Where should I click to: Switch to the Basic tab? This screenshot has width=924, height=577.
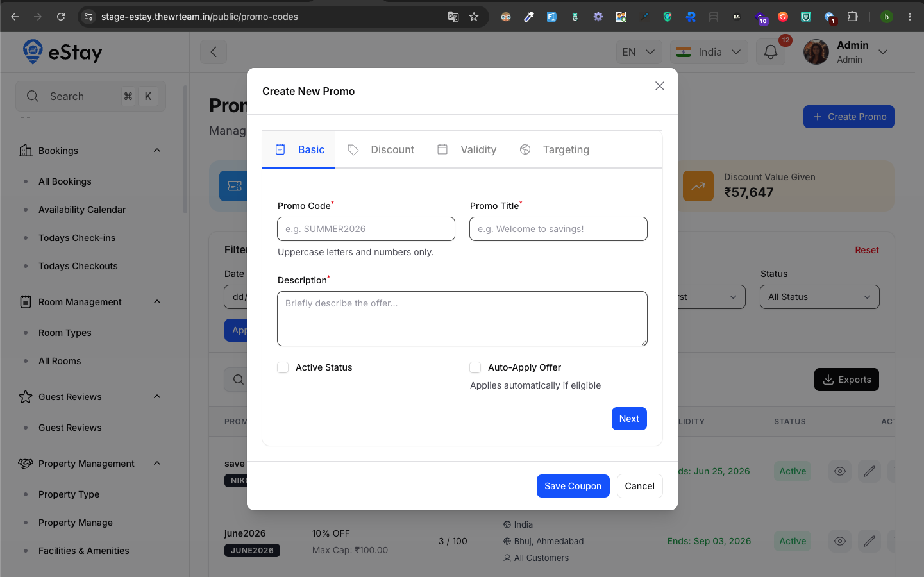click(299, 149)
